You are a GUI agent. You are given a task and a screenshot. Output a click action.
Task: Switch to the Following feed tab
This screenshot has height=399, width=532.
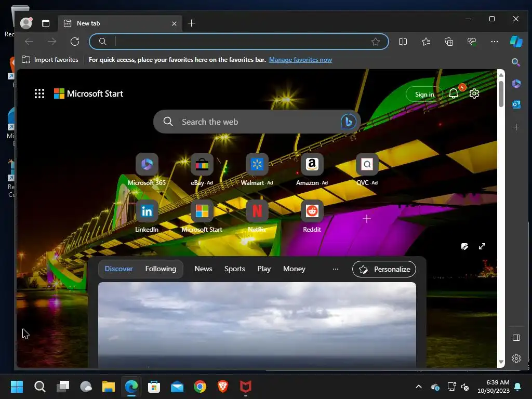(x=161, y=269)
